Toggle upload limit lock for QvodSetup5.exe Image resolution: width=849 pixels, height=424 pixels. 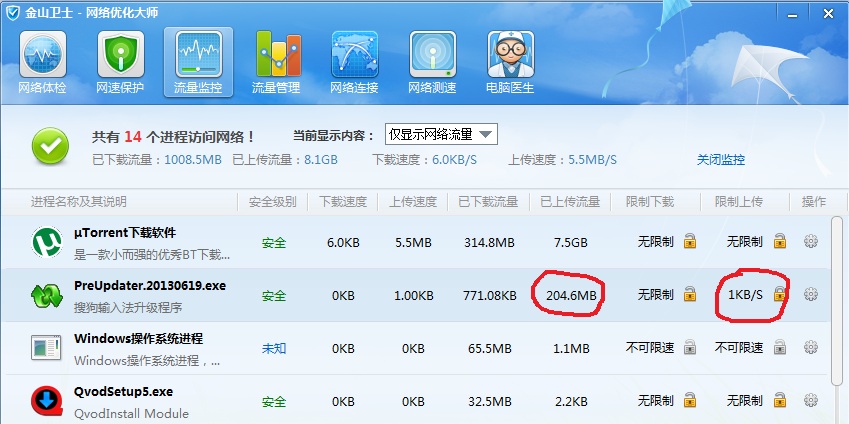[780, 400]
